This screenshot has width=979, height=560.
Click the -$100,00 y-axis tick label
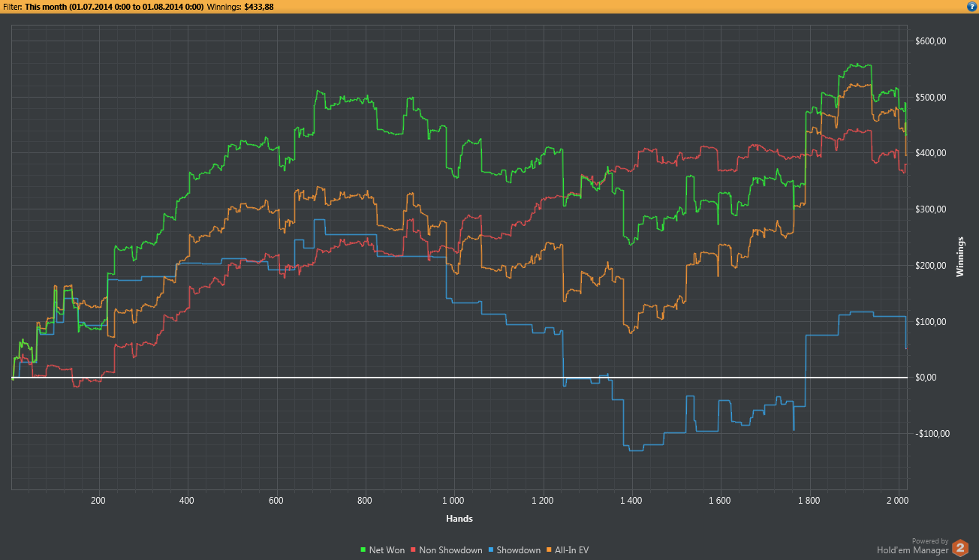pos(929,433)
